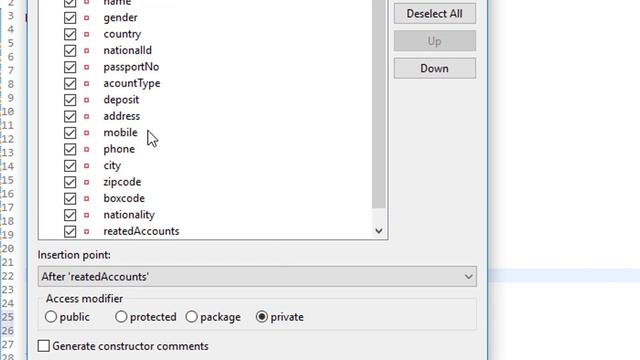
Task: Toggle the nationalId checkbox
Action: point(70,51)
